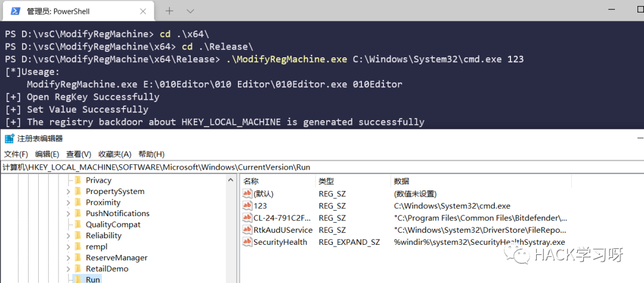Close the PowerShell tab
The image size is (644, 283).
pyautogui.click(x=143, y=11)
